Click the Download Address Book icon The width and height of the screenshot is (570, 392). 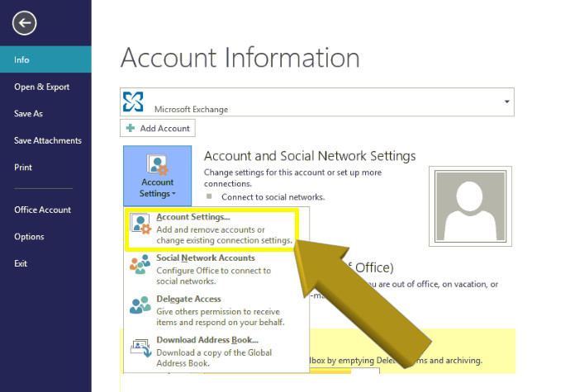[140, 347]
